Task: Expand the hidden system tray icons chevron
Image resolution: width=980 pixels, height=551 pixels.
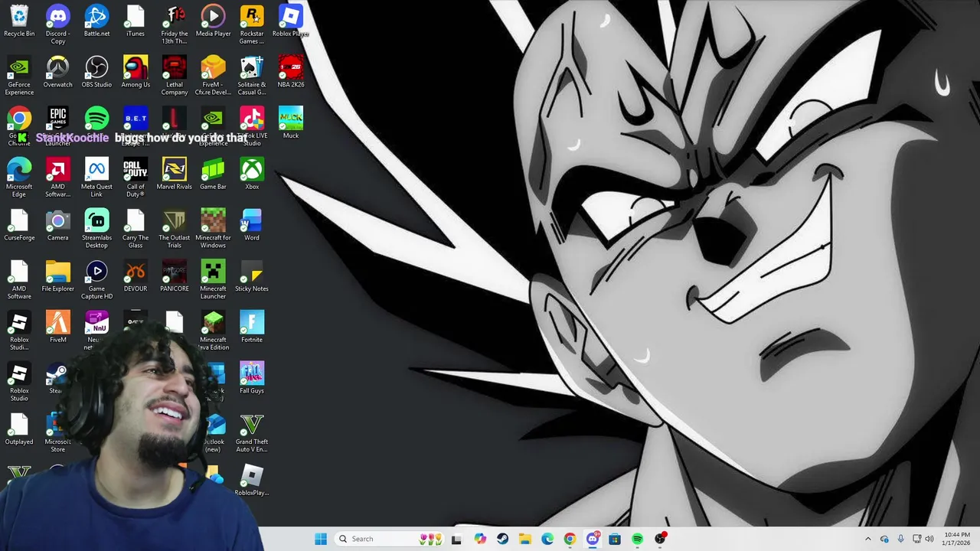Action: click(867, 539)
